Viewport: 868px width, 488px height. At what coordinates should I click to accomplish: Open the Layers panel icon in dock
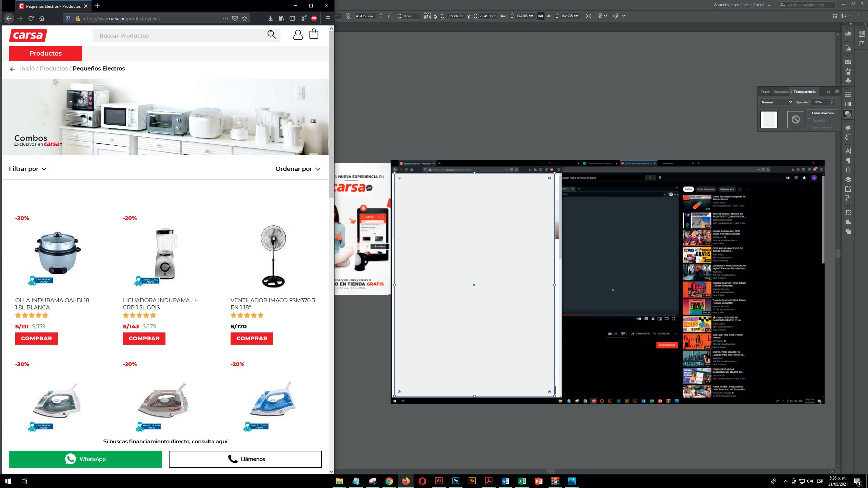pos(848,180)
